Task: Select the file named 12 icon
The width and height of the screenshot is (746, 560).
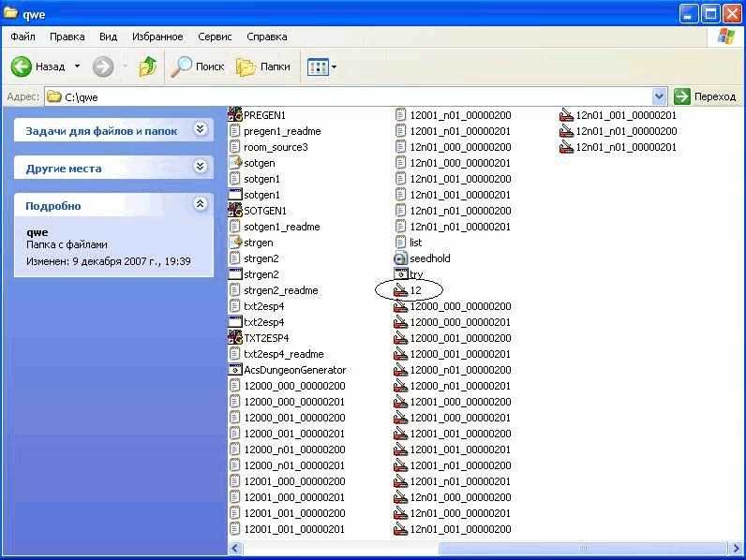Action: click(x=400, y=290)
